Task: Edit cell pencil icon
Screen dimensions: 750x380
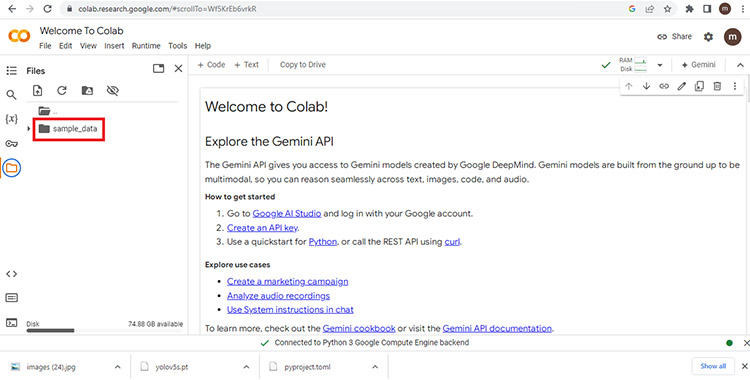Action: pyautogui.click(x=682, y=86)
